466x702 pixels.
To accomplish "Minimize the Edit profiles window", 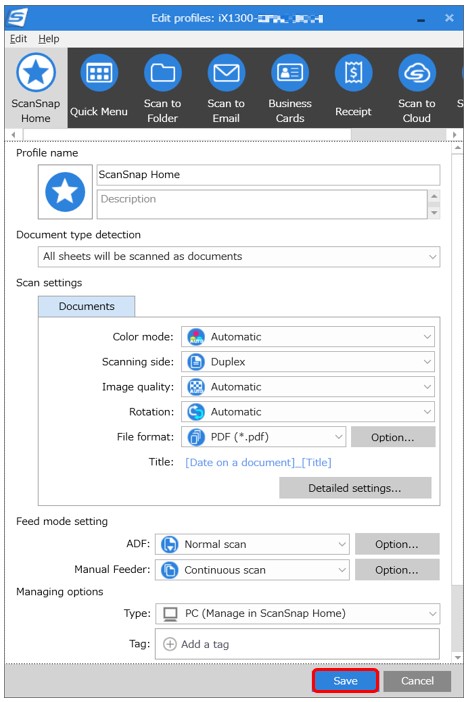I will click(x=421, y=19).
